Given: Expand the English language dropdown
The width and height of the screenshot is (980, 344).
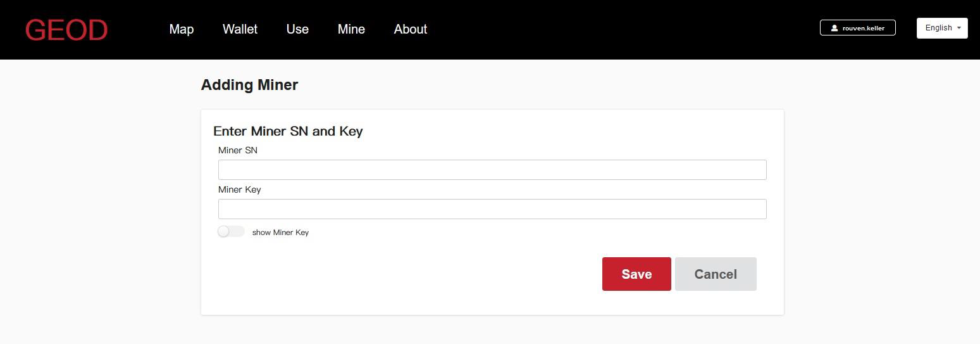Looking at the screenshot, I should [941, 28].
